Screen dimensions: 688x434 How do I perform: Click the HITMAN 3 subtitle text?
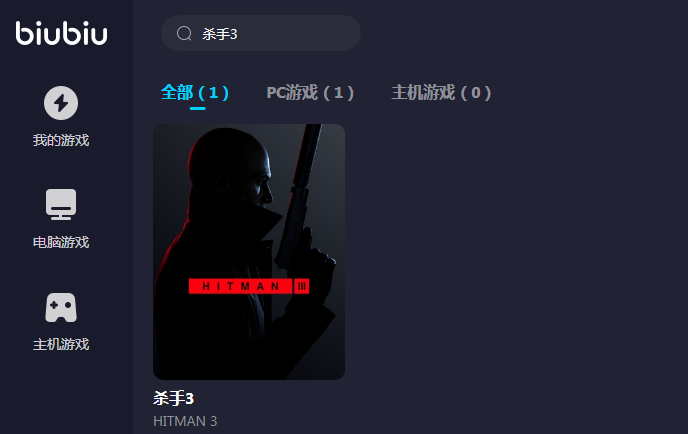point(185,421)
